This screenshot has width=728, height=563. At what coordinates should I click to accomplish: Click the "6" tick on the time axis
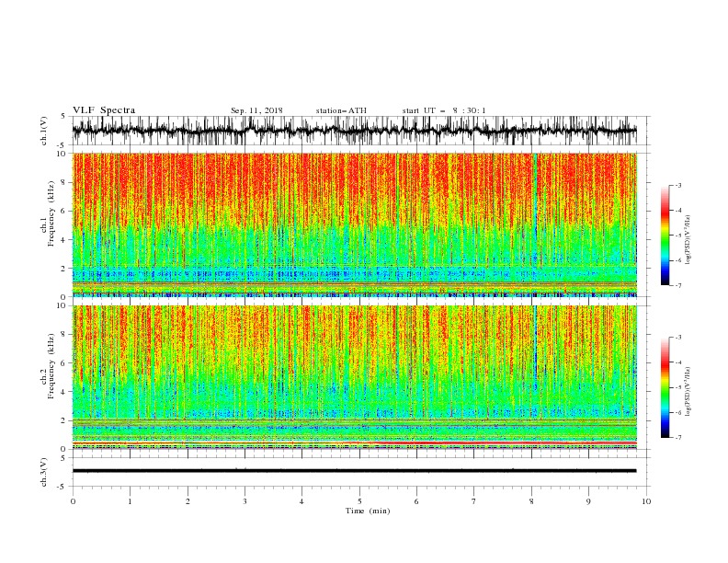click(416, 501)
